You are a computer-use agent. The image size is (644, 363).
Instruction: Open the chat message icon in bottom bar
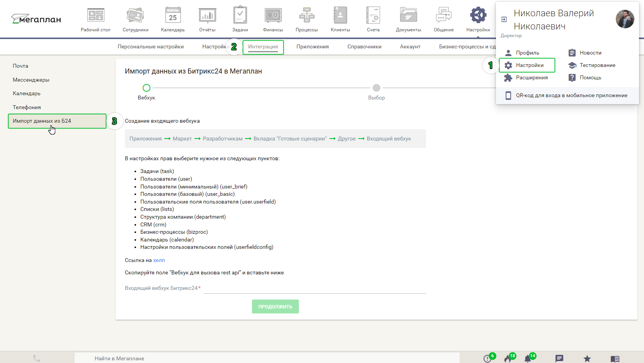[559, 359]
